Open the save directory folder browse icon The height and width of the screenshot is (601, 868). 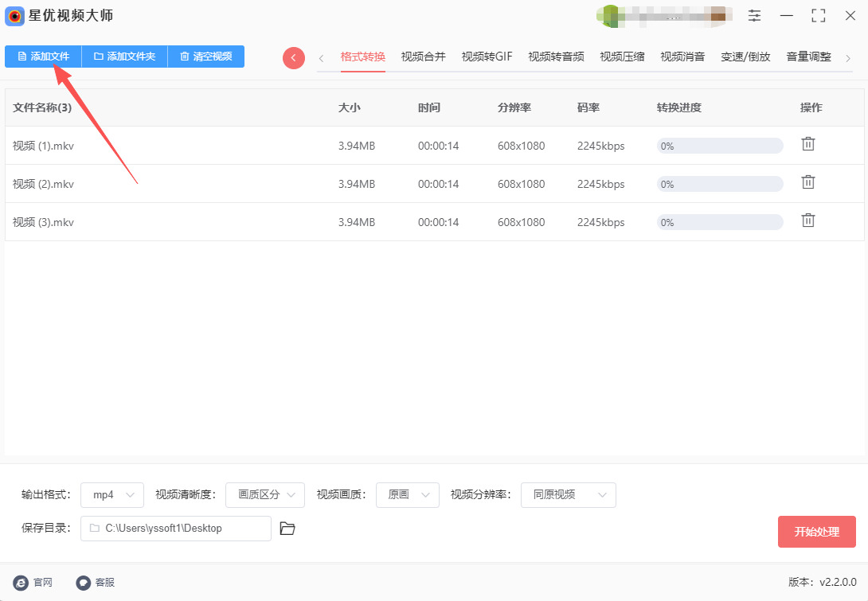[x=287, y=529]
